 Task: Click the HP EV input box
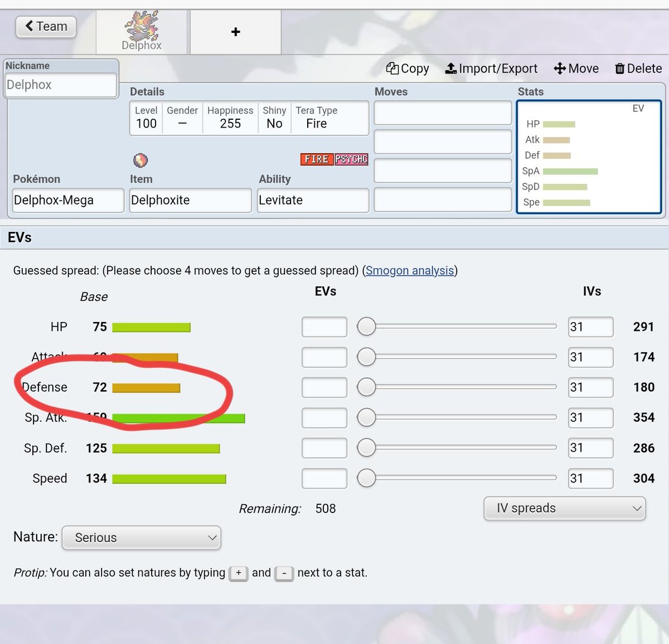324,327
